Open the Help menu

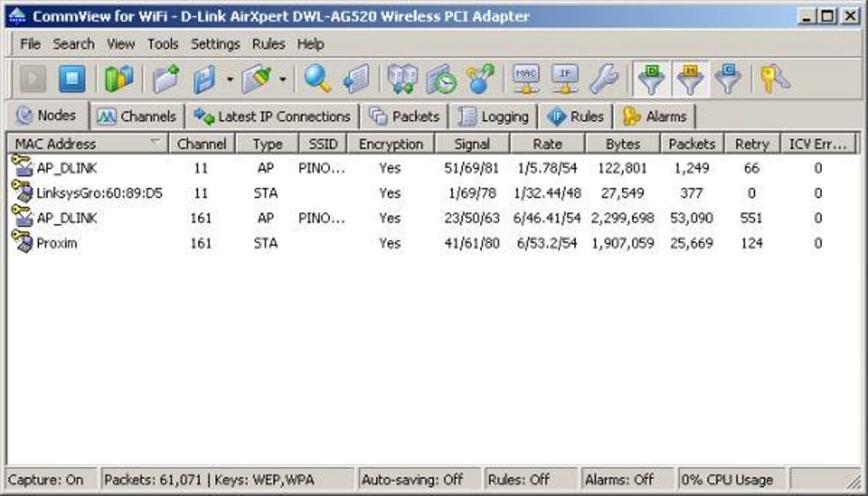click(x=311, y=43)
